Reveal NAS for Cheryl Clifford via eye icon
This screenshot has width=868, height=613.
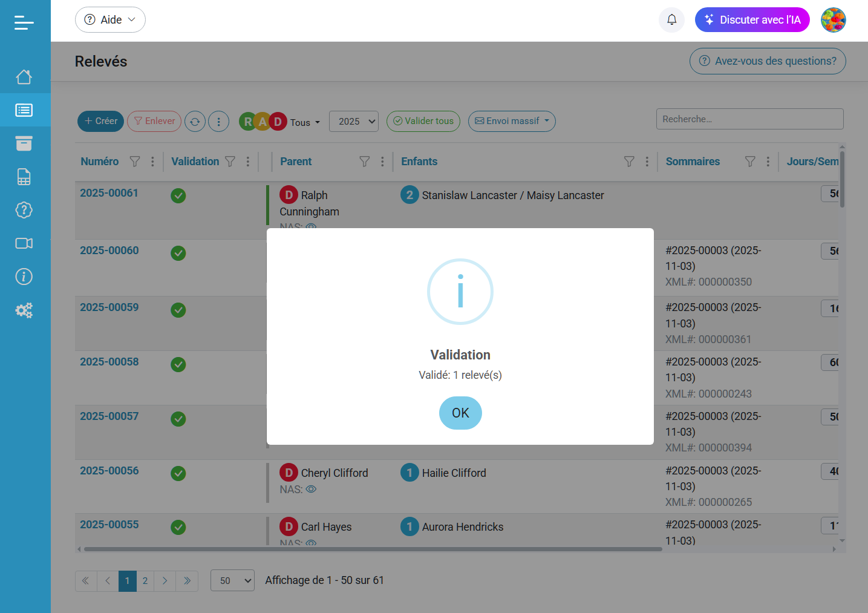click(x=311, y=490)
